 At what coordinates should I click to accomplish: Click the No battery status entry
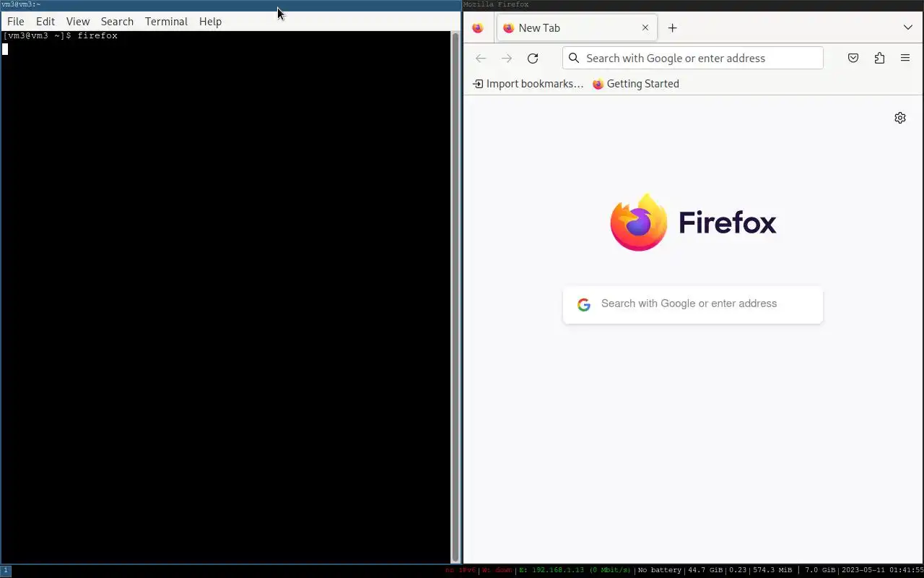click(x=659, y=570)
